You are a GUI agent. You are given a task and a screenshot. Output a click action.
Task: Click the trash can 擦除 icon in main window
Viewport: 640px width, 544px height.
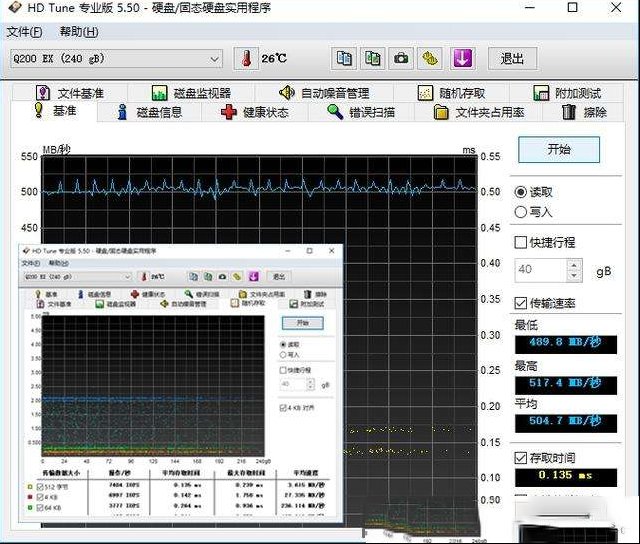point(569,112)
